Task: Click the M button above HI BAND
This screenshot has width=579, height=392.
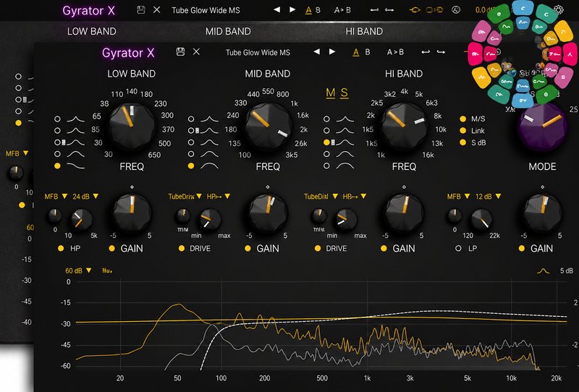Action: (x=331, y=93)
